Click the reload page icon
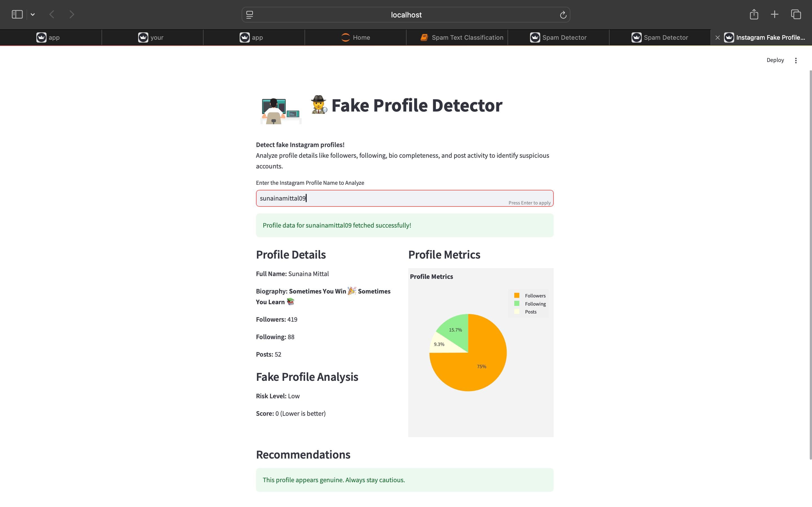This screenshot has width=812, height=507. (x=563, y=15)
